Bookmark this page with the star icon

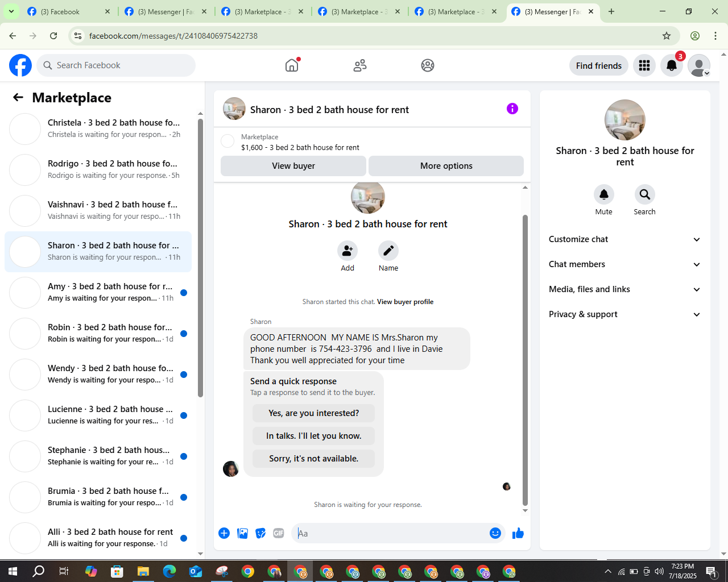[x=667, y=36]
